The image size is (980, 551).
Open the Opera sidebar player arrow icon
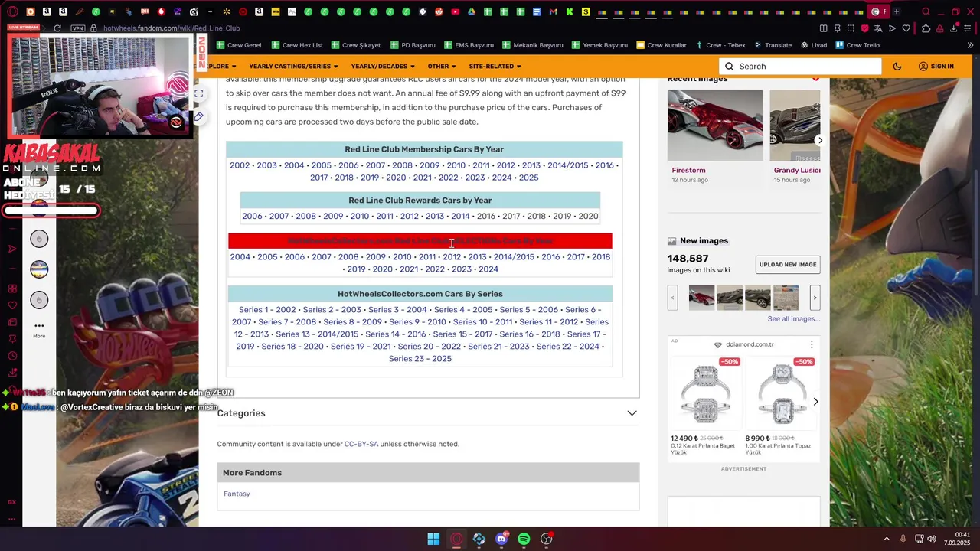[x=12, y=249]
